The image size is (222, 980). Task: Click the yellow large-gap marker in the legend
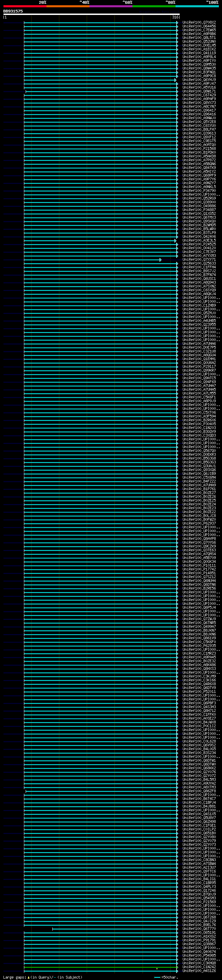tap(29, 977)
